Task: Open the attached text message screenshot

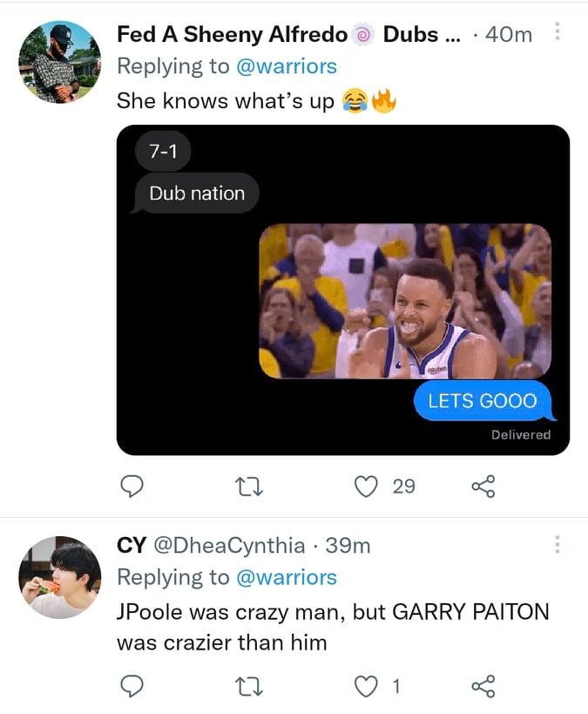Action: click(342, 289)
